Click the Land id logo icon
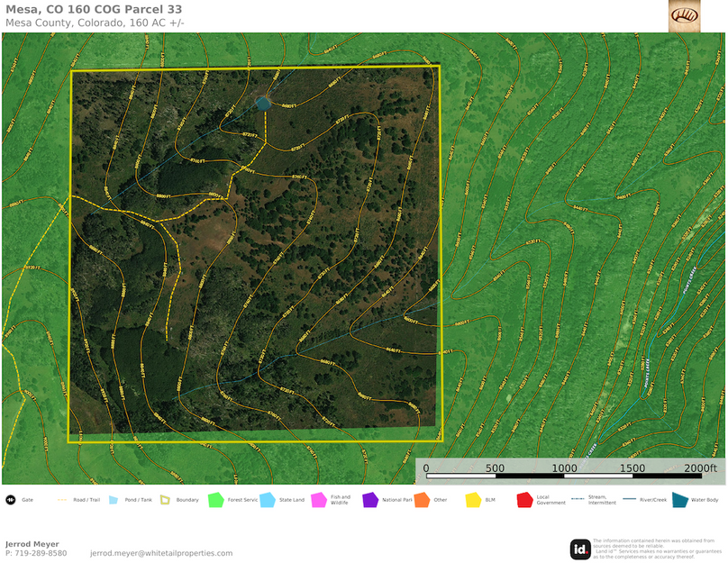The image size is (728, 563). click(x=580, y=549)
